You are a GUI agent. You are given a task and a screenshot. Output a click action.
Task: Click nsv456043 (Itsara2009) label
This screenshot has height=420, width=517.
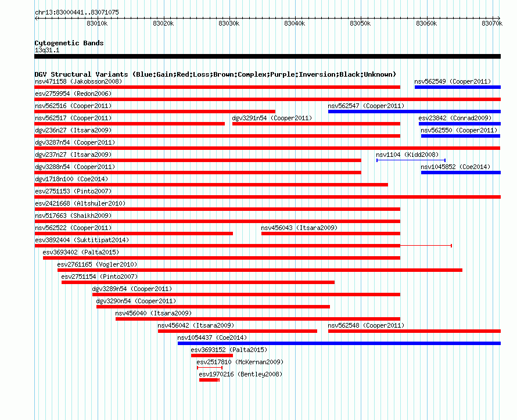299,228
